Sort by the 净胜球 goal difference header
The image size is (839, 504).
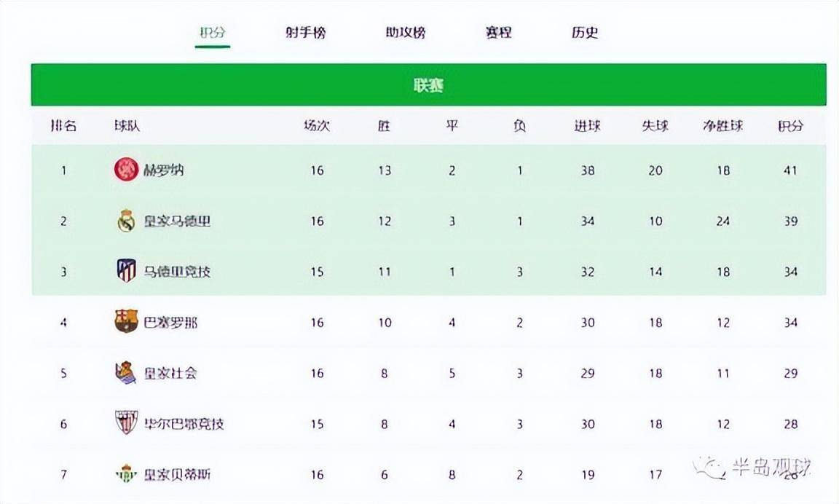(723, 125)
